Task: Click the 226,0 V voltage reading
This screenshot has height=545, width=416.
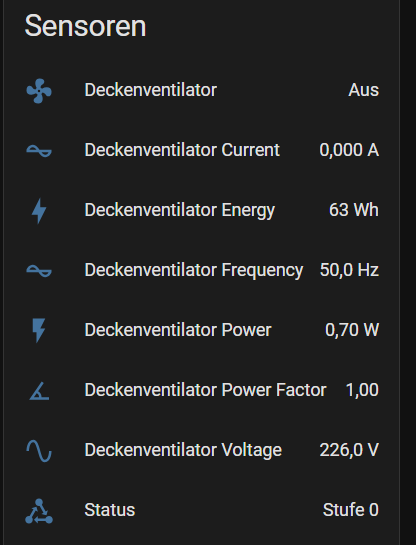Action: point(349,450)
